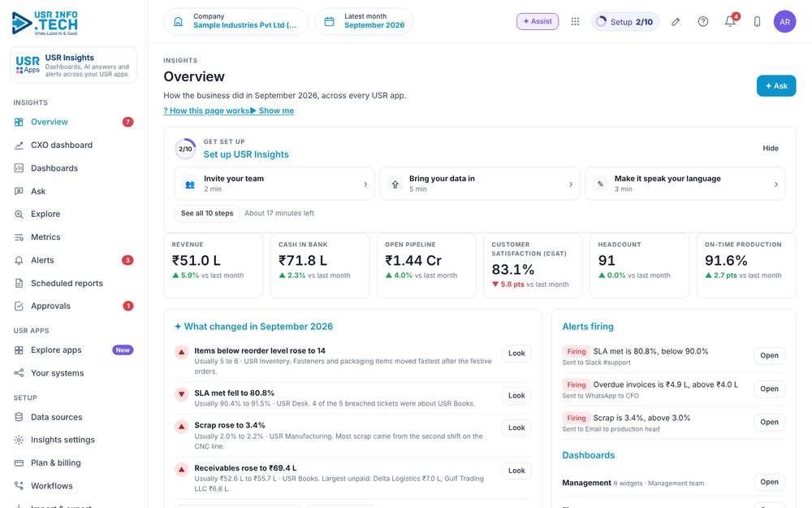Click the Revenue ₹51.0 L card
Screen dimensions: 812x508
[214, 266]
